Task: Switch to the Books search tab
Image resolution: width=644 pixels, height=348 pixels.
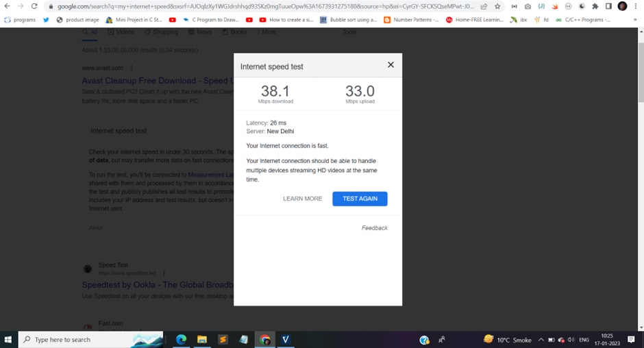Action: pyautogui.click(x=234, y=32)
